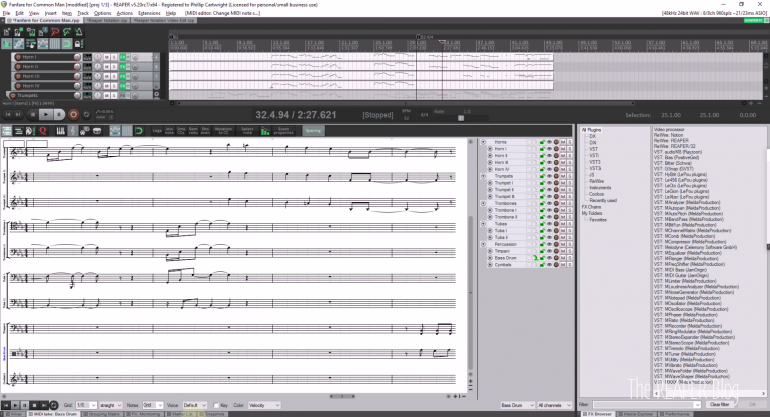
Task: Collapse the Trombones group in track list
Action: click(483, 203)
